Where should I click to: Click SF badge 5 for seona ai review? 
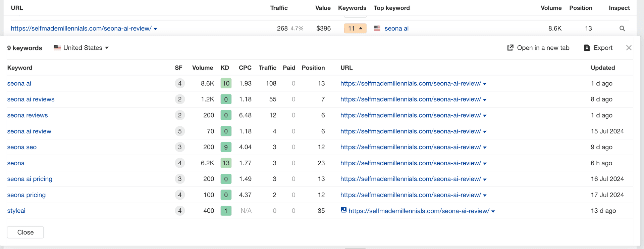pyautogui.click(x=180, y=131)
